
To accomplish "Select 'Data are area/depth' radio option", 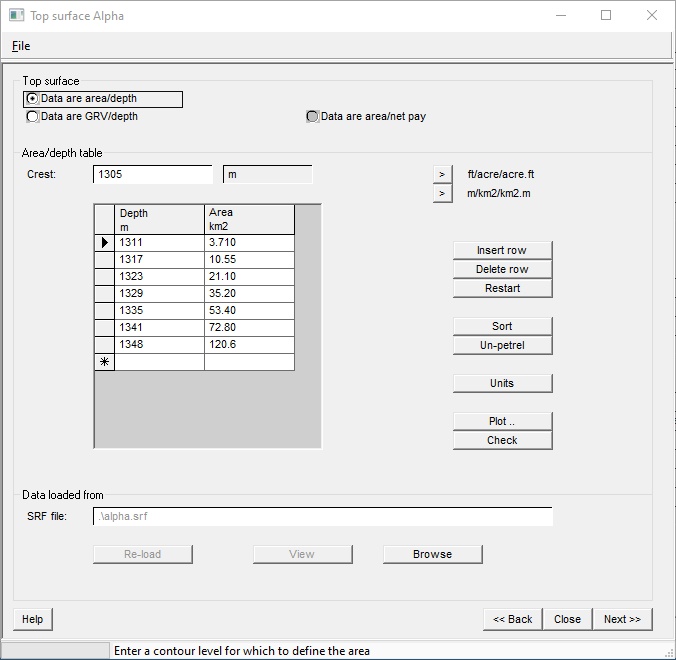I will [x=33, y=99].
